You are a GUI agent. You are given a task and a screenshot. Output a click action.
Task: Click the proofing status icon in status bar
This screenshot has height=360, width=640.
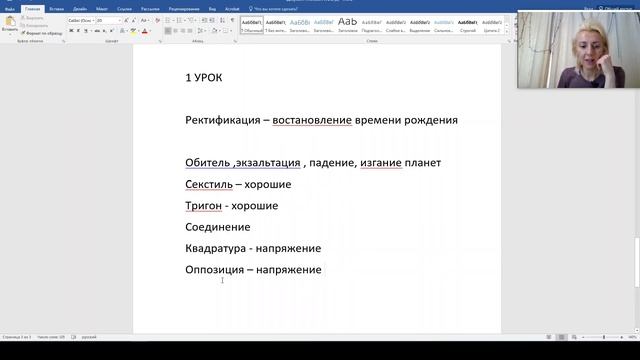click(x=73, y=337)
